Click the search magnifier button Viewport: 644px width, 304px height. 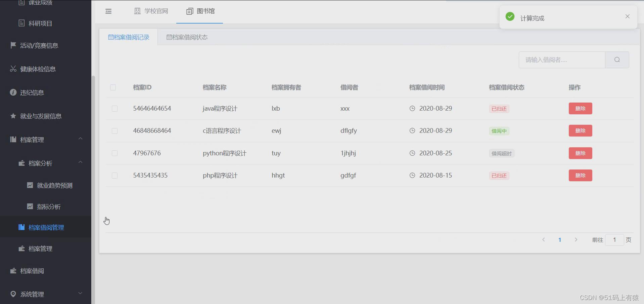(x=617, y=60)
